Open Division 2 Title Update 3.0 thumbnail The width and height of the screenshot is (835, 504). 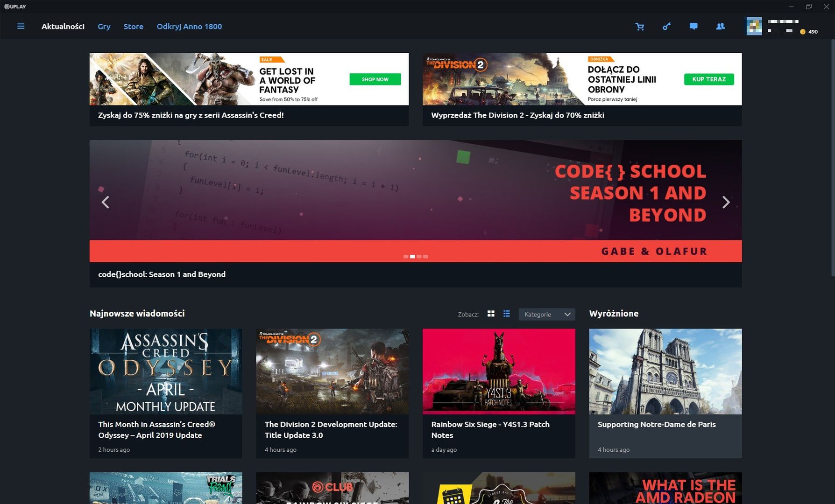tap(333, 371)
